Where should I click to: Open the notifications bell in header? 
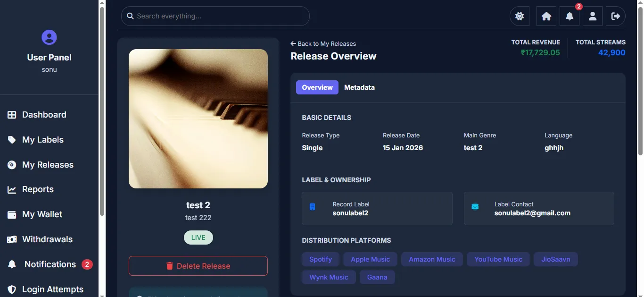pos(570,16)
